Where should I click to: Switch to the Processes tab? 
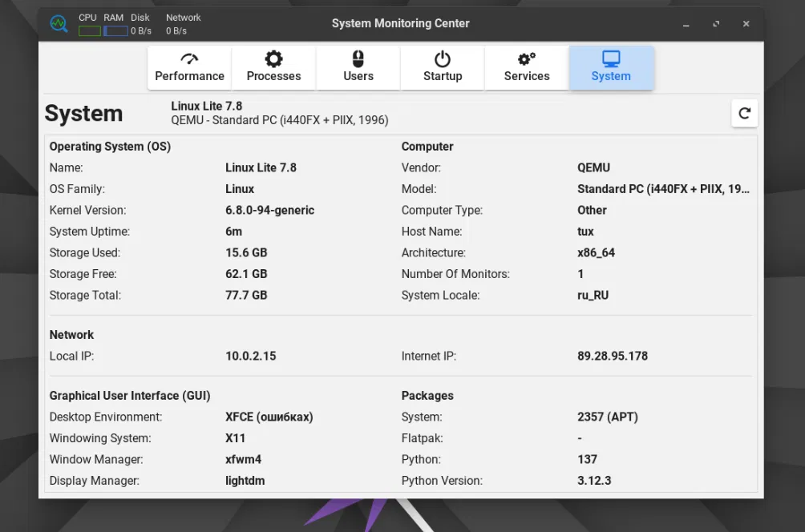[x=273, y=68]
